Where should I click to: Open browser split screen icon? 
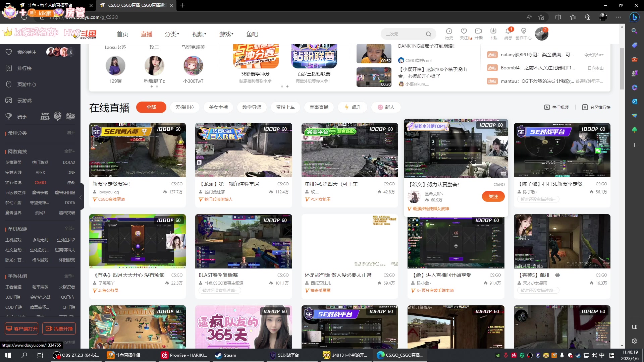pyautogui.click(x=558, y=17)
